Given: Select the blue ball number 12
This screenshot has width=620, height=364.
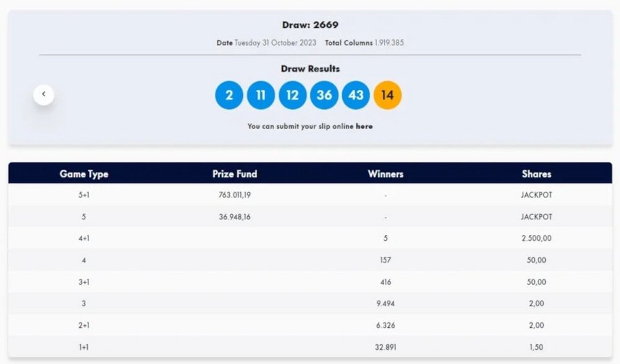Looking at the screenshot, I should click(292, 95).
